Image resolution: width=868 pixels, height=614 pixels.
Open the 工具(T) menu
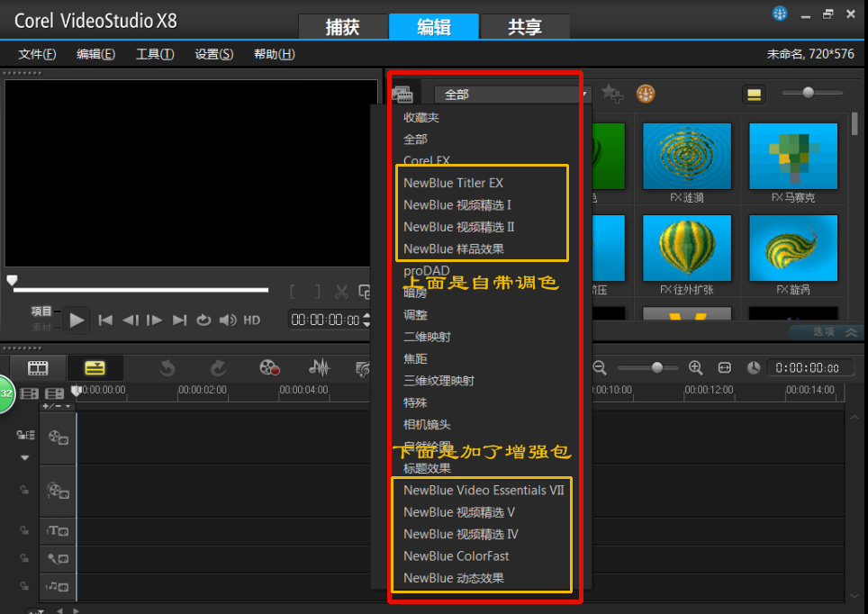point(155,54)
